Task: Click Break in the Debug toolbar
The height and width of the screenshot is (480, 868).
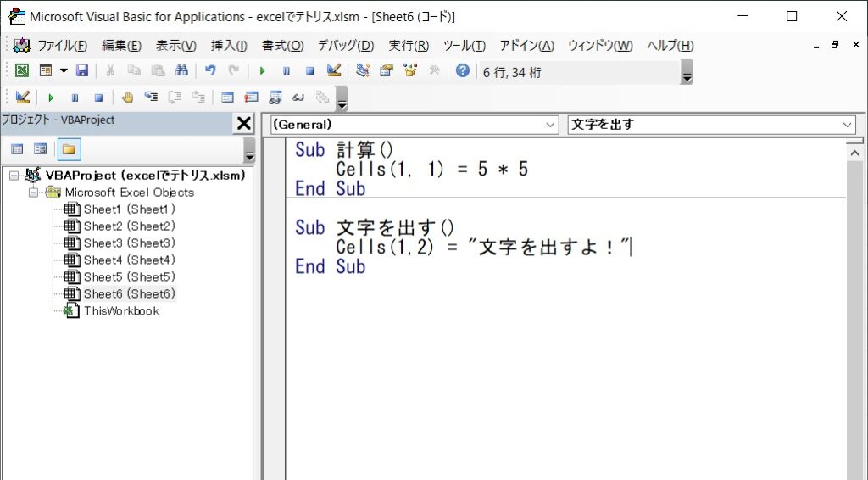Action: pos(75,98)
